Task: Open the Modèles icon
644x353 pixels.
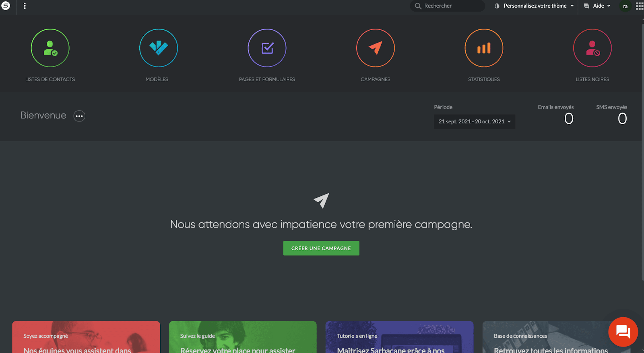Action: pyautogui.click(x=159, y=48)
